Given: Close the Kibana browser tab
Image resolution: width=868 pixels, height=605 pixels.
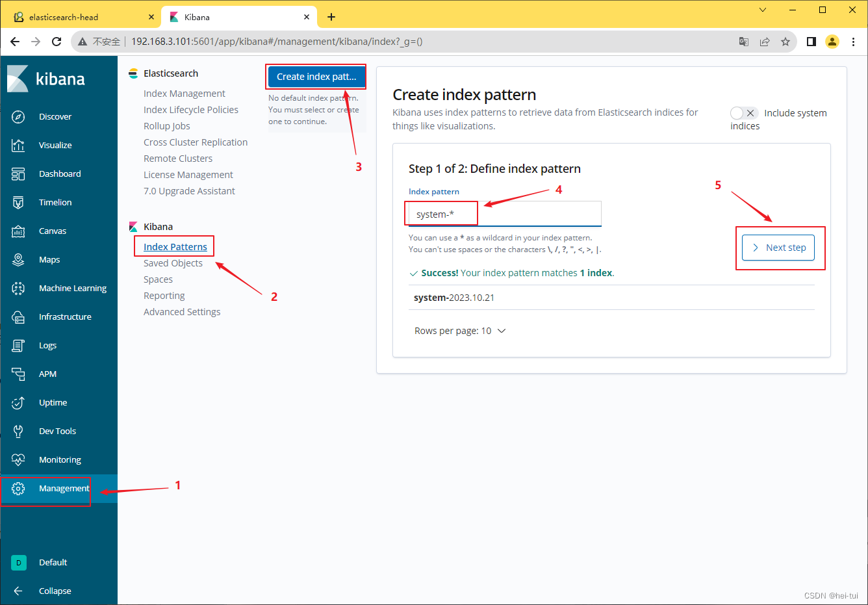Looking at the screenshot, I should (x=307, y=17).
